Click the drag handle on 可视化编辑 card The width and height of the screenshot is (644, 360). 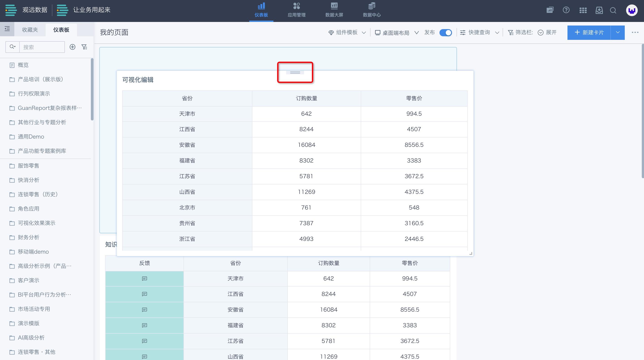point(295,73)
